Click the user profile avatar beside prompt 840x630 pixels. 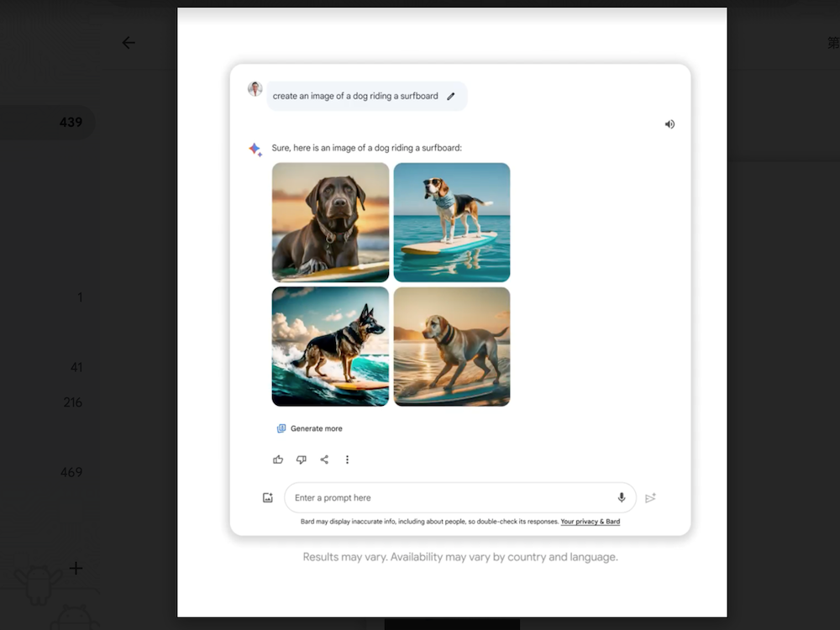coord(255,89)
